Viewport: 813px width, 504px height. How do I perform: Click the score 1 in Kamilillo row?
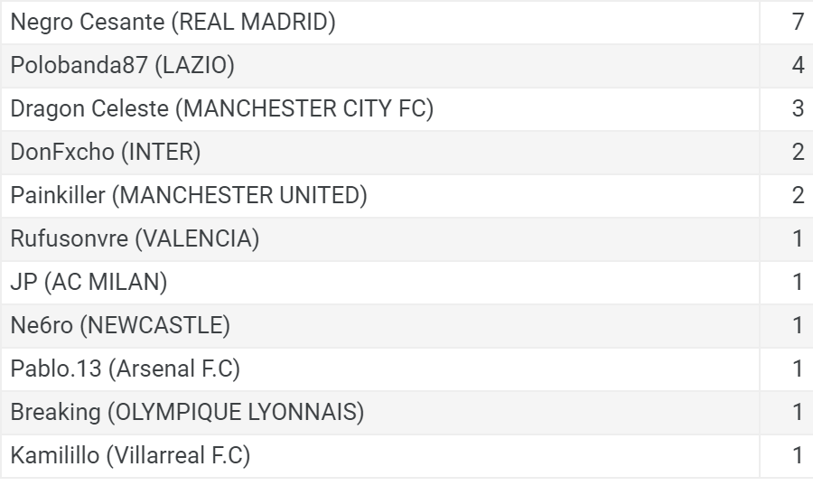coord(798,455)
